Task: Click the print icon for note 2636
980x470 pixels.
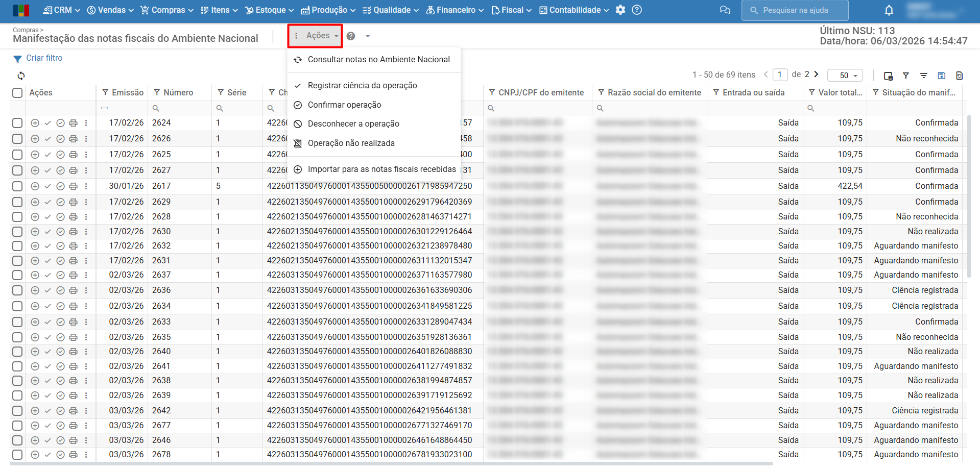Action: 73,290
